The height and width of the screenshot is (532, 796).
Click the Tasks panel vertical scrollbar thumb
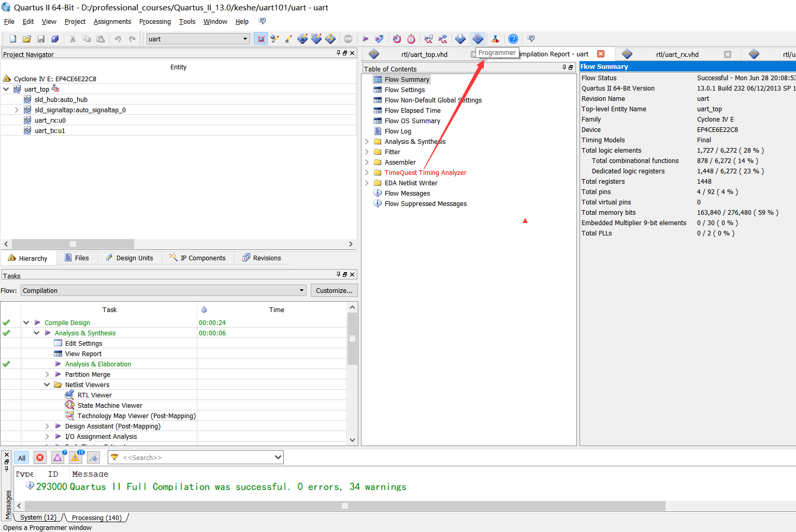[x=352, y=338]
